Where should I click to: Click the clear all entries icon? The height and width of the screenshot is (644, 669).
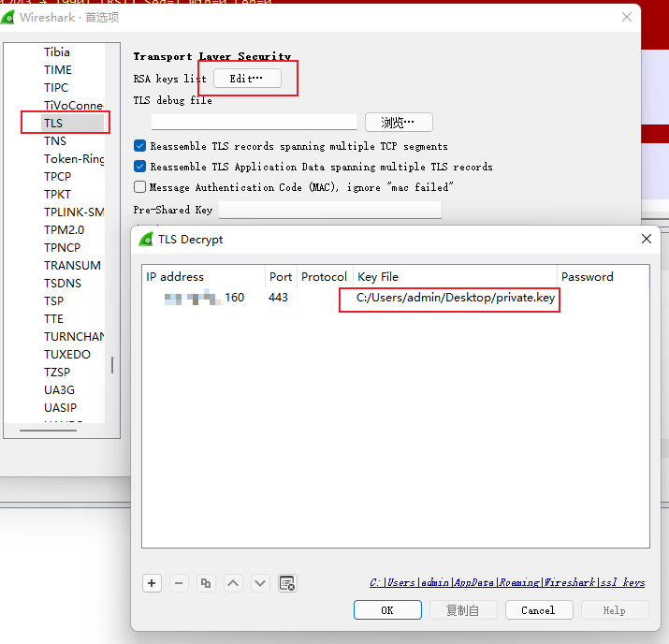(x=287, y=583)
